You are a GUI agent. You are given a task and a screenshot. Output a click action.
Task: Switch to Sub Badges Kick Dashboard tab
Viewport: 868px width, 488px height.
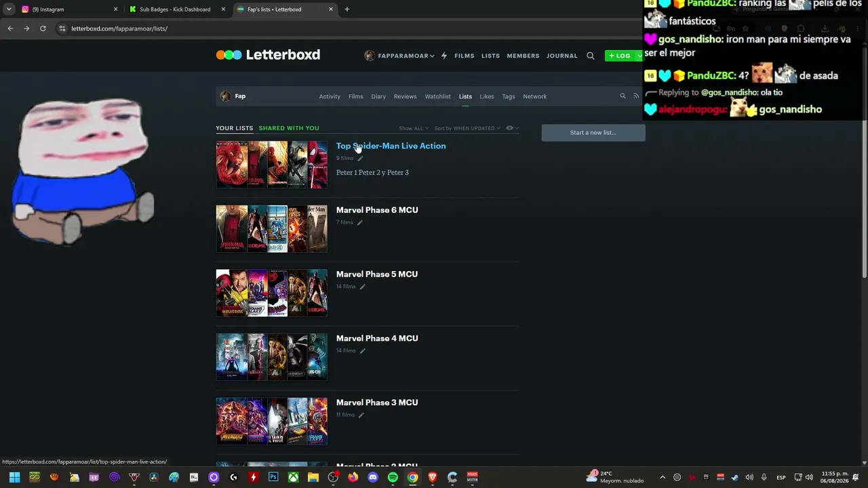[x=176, y=9]
